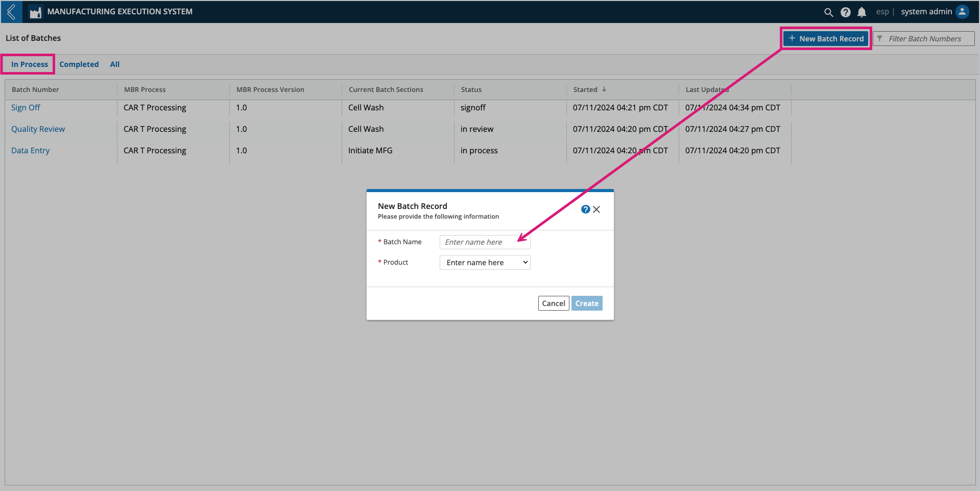Switch to the Completed tab
Screen dimensions: 980x491
click(x=79, y=64)
